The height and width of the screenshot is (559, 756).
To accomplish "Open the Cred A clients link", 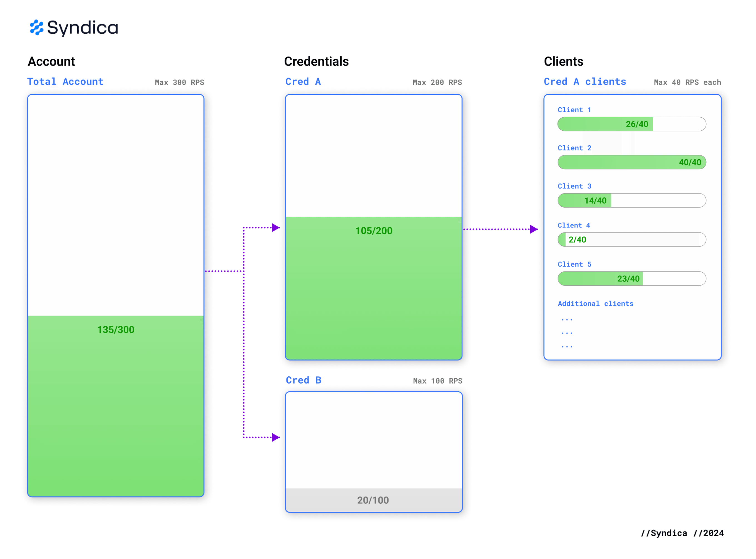I will tap(585, 81).
